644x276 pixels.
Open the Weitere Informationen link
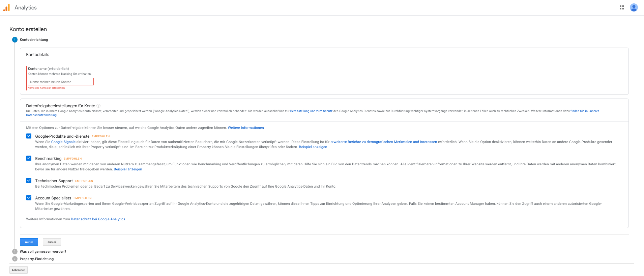point(246,128)
